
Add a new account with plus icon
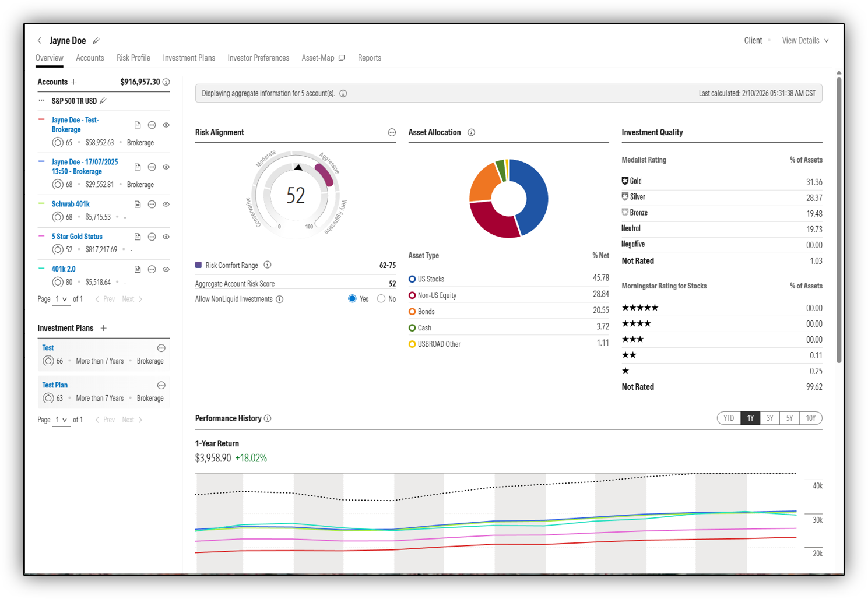(73, 82)
